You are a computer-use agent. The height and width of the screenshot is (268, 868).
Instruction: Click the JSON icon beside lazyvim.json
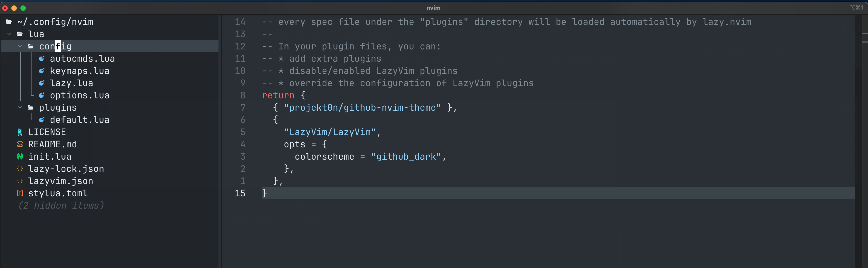20,181
